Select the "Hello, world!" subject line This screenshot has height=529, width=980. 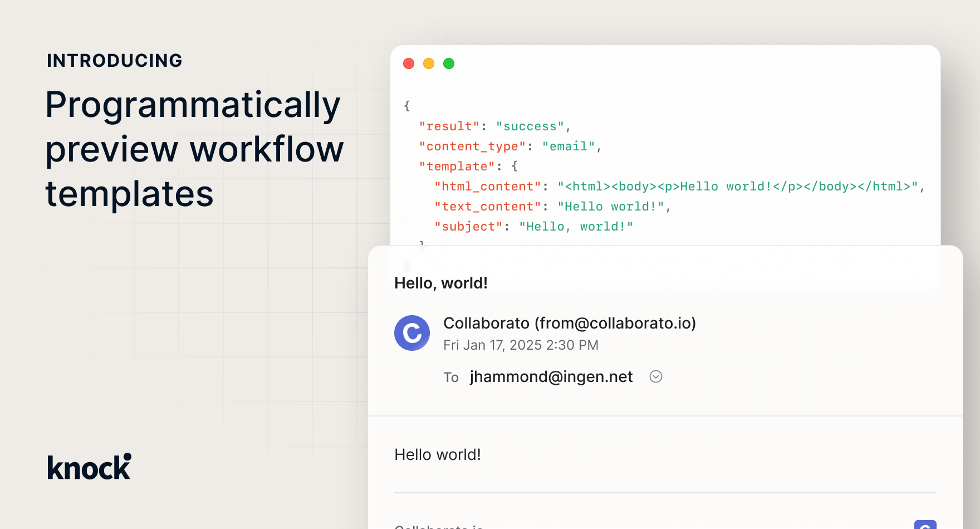tap(440, 283)
